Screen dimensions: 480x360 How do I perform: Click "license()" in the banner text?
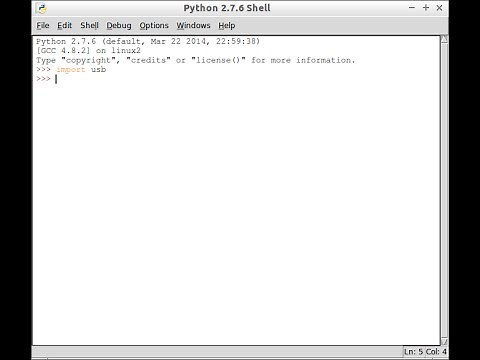click(x=218, y=60)
